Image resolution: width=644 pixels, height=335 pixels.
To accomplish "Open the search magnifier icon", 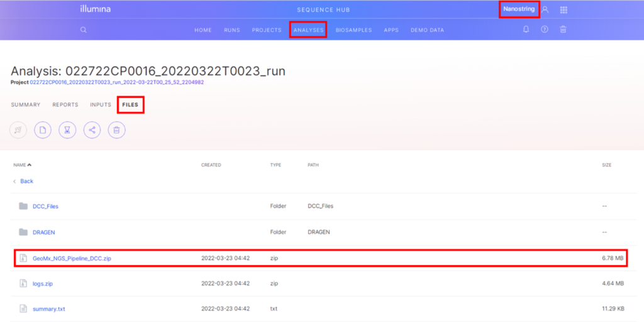I will tap(84, 30).
